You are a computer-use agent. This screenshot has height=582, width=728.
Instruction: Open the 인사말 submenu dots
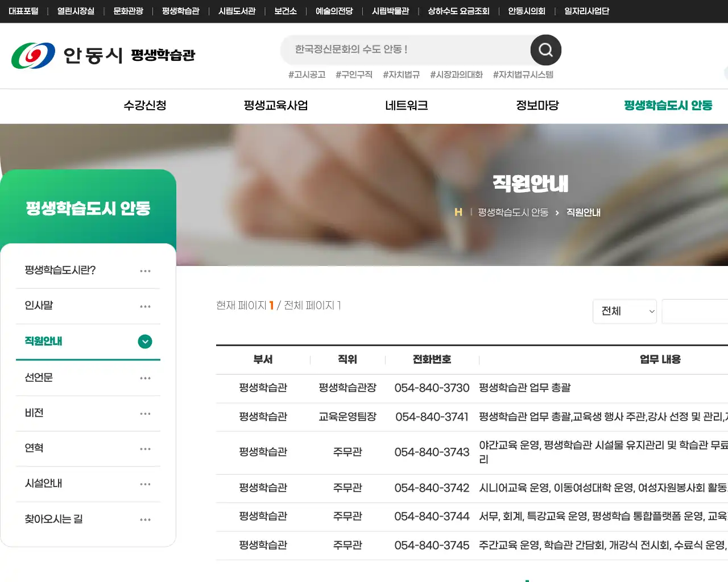coord(145,306)
